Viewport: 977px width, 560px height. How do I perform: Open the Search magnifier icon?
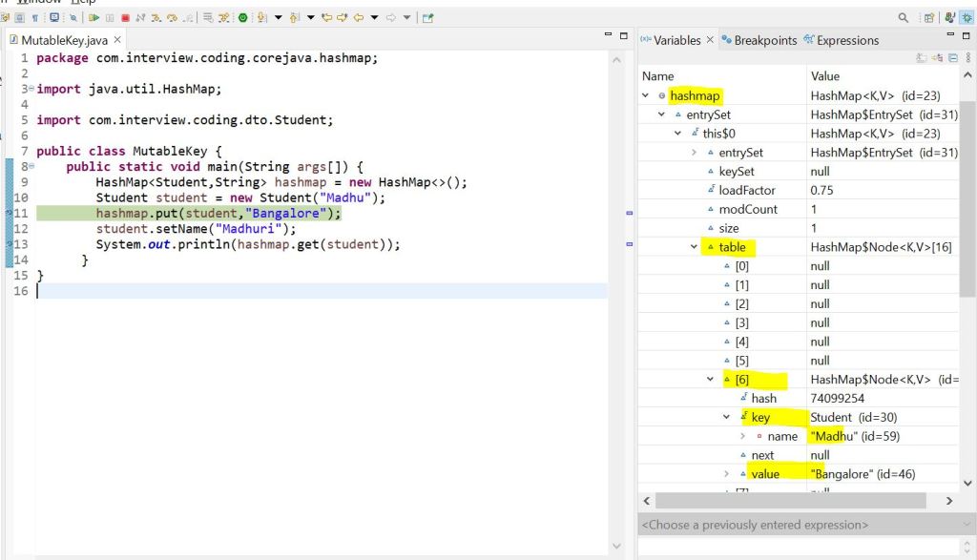(x=904, y=17)
